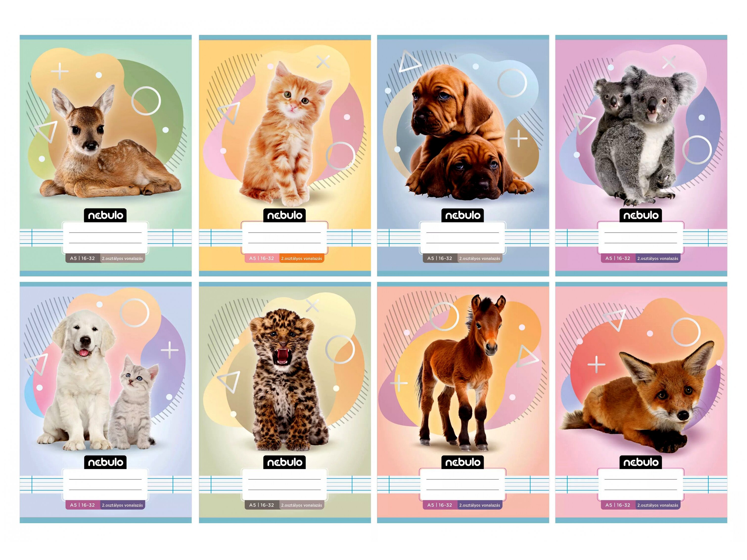The width and height of the screenshot is (747, 560).
Task: Click the nebulo logo under the orange kitten
Action: 285,215
